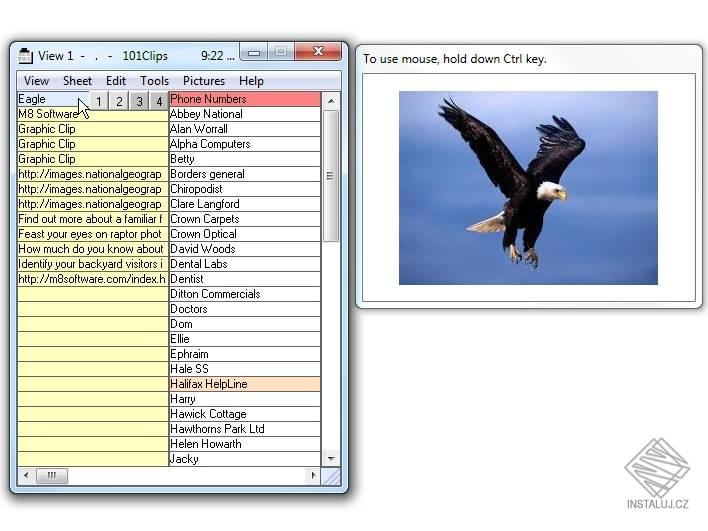Select the Hawick Cottage entry
The height and width of the screenshot is (531, 708).
click(245, 414)
